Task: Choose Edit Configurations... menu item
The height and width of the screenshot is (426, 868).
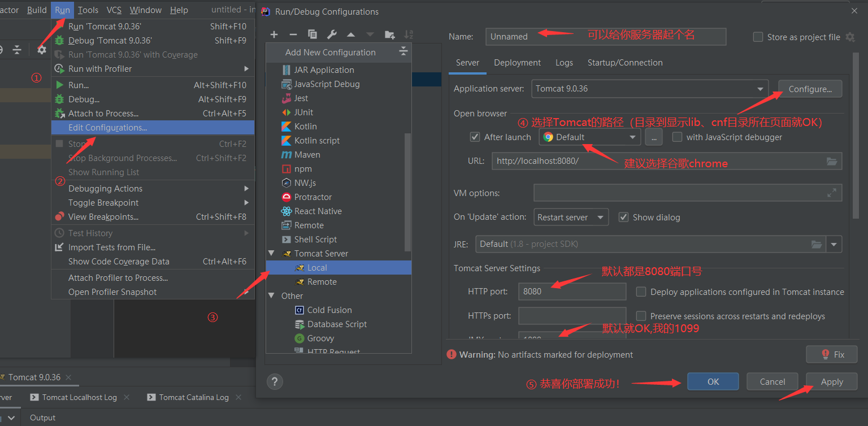Action: pyautogui.click(x=153, y=127)
